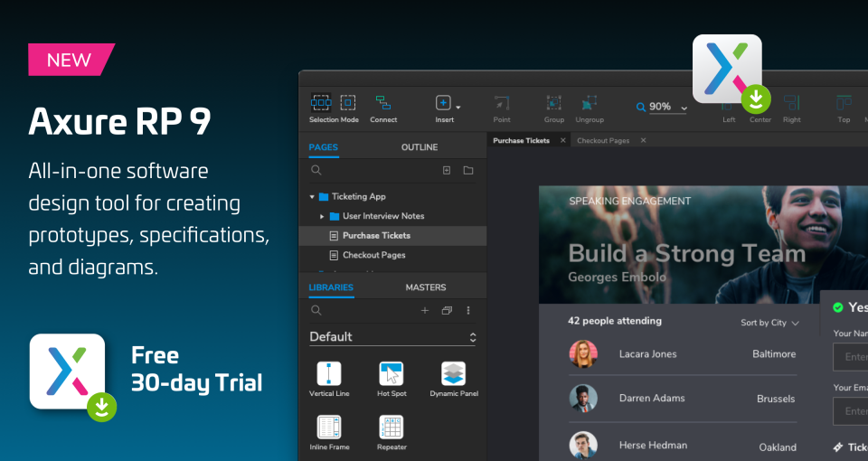Click the Insert plus icon

point(443,102)
